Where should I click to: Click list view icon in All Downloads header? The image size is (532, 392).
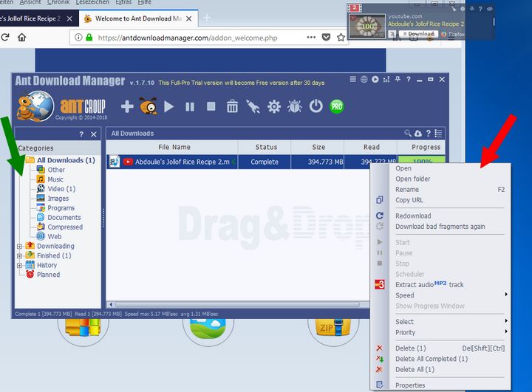click(x=438, y=134)
